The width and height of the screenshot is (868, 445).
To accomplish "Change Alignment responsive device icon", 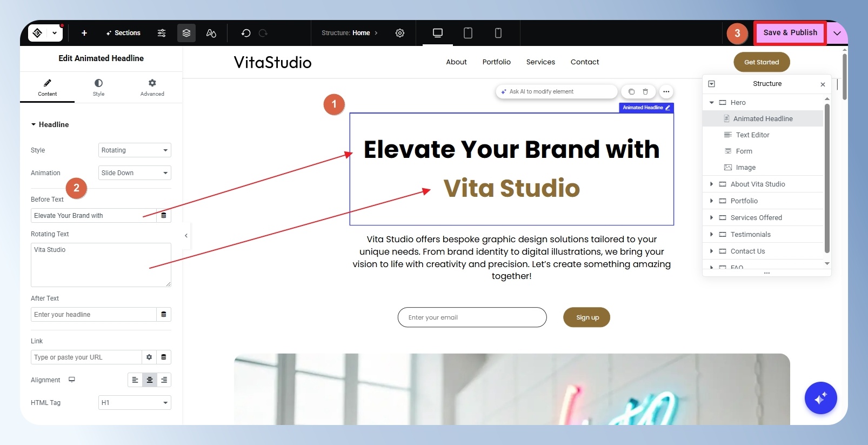I will pyautogui.click(x=72, y=380).
